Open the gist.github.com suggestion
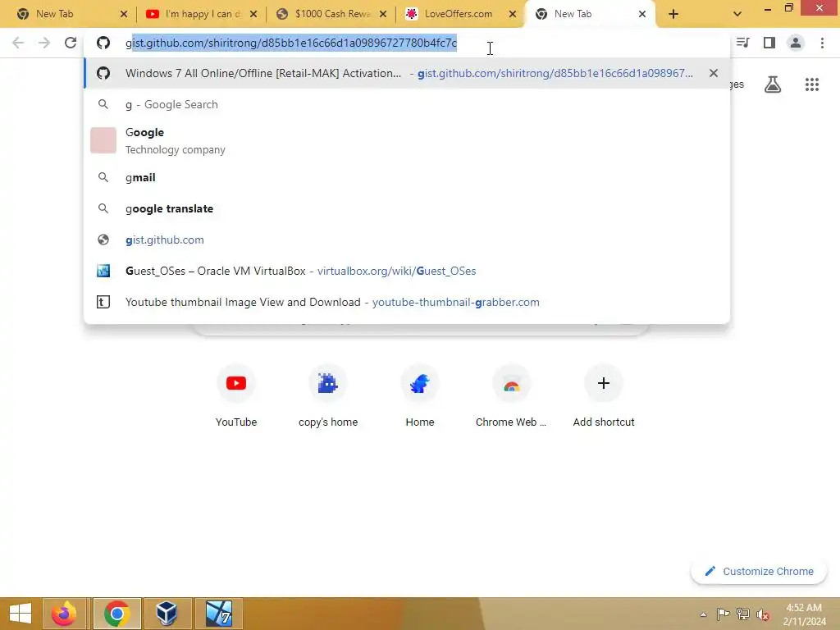The image size is (840, 630). click(407, 240)
